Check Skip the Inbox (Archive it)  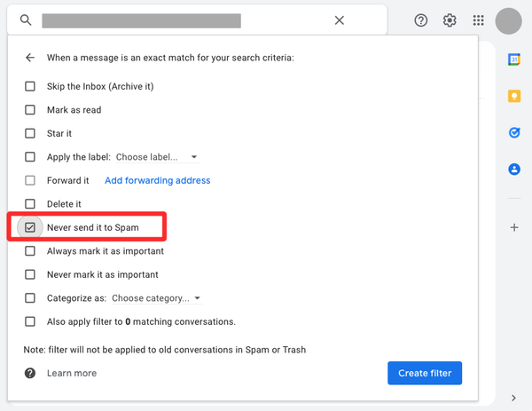pos(30,86)
